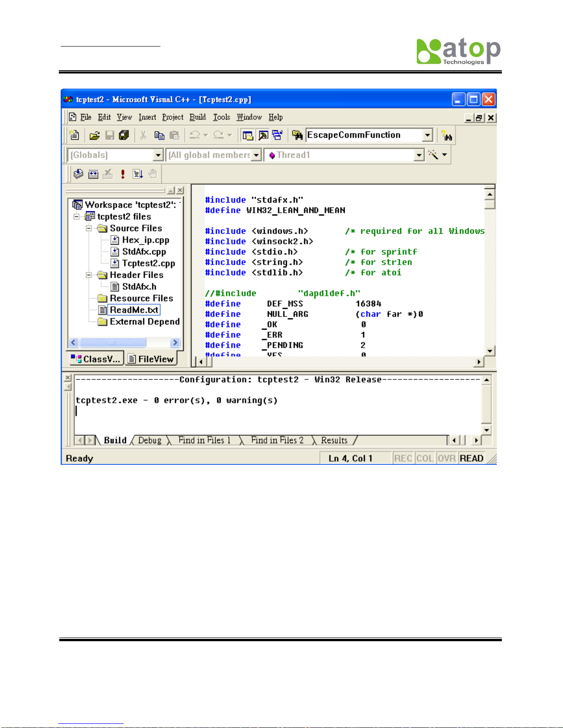The height and width of the screenshot is (728, 563).
Task: Open the (Globals) class dropdown
Action: (x=158, y=155)
